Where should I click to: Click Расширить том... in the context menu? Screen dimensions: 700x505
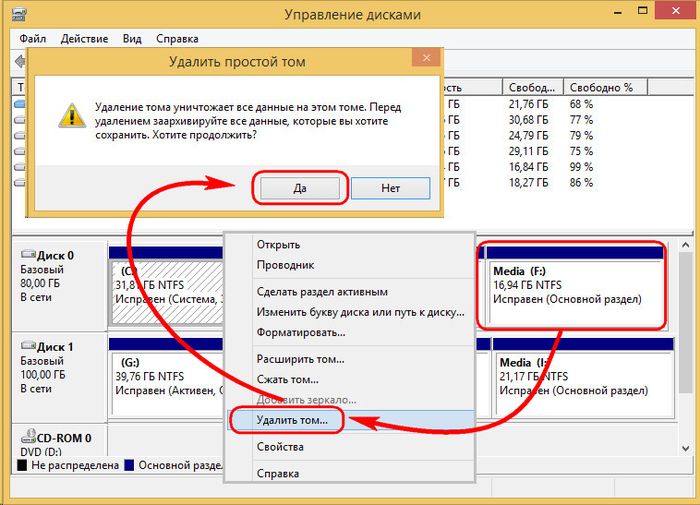(x=300, y=359)
